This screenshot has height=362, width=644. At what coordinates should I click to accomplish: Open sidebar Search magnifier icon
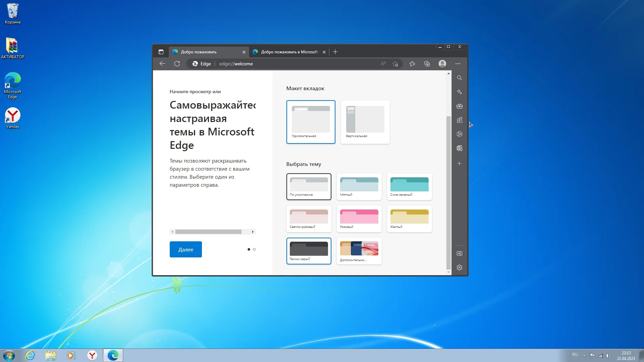[x=460, y=78]
